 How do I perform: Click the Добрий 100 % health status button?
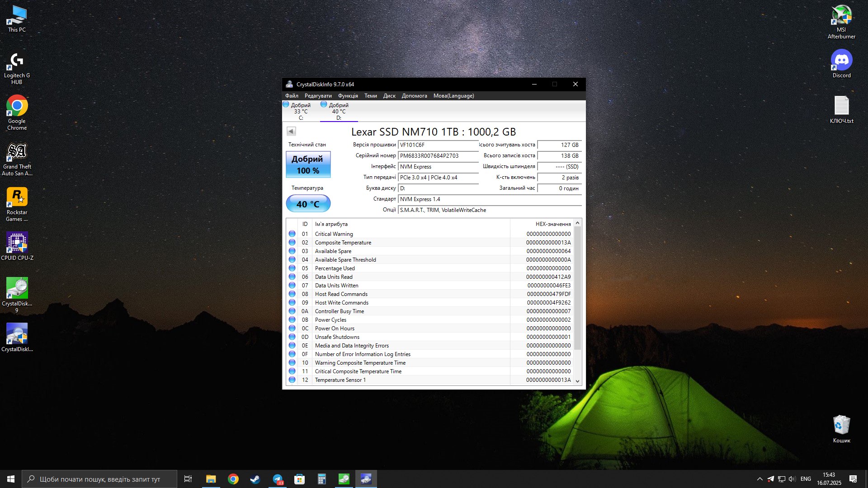pyautogui.click(x=308, y=164)
